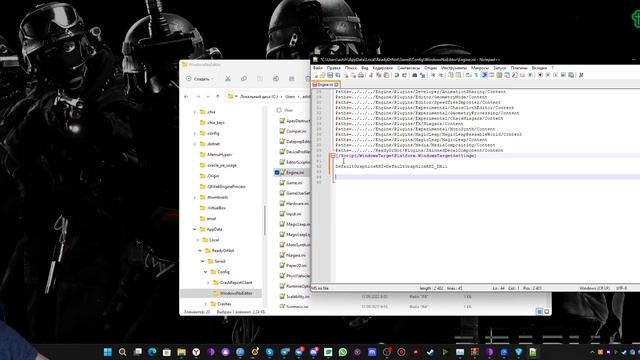
Task: Open the Плагины menu
Action: pos(519,68)
